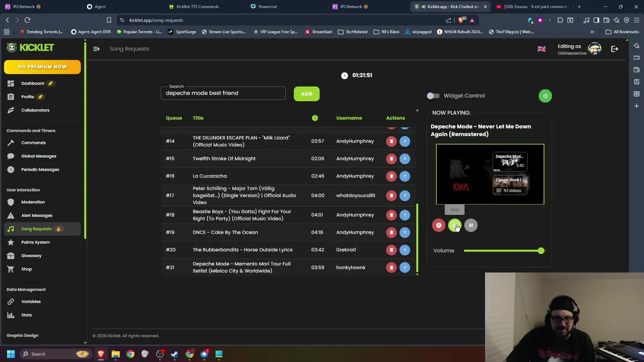Open Windows Start menu
Viewport: 644px width, 362px height.
coord(11,354)
